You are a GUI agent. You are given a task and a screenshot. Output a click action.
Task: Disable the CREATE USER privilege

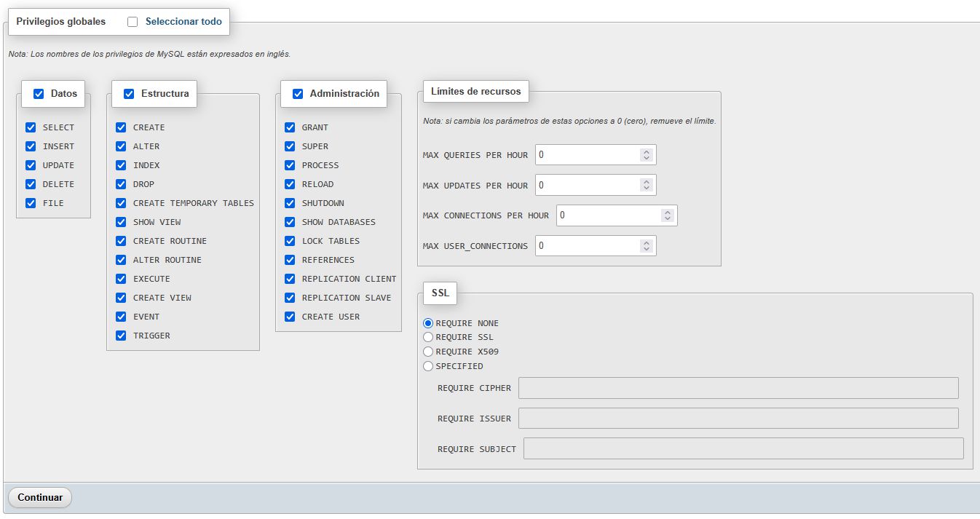coord(290,317)
